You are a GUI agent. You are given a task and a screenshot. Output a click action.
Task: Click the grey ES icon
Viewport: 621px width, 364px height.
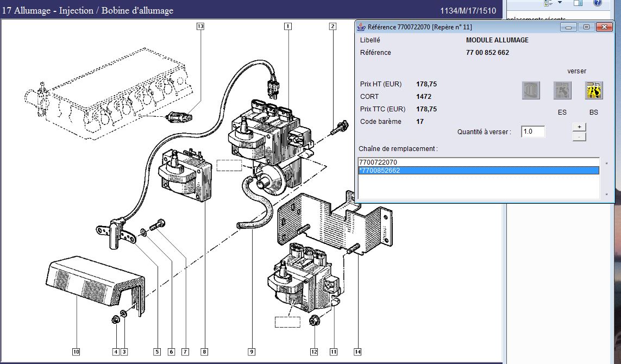(x=562, y=90)
